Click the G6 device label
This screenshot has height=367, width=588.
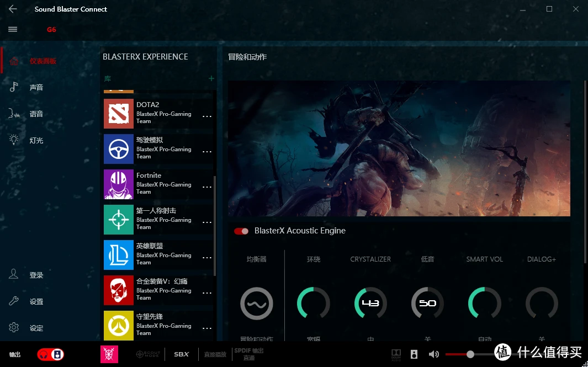(x=51, y=30)
